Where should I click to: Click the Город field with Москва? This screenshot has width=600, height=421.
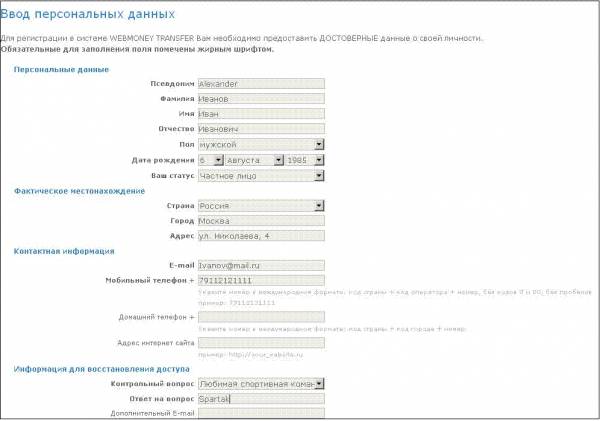[x=261, y=221]
